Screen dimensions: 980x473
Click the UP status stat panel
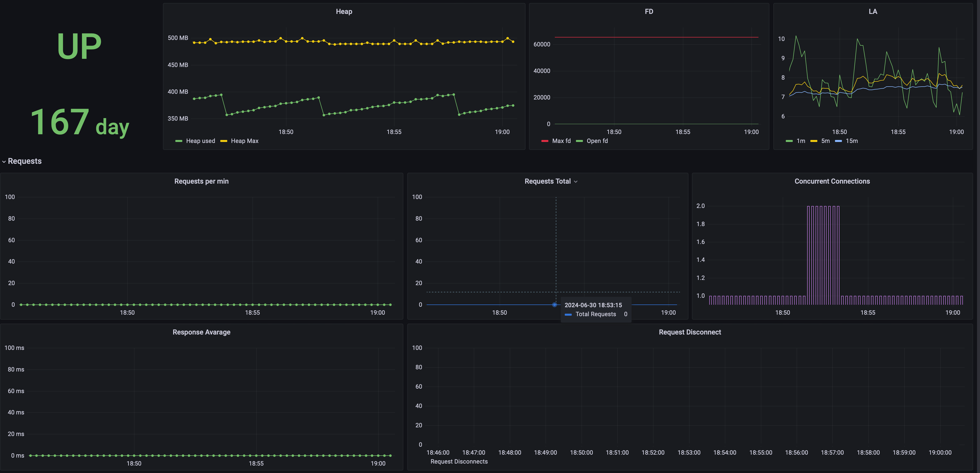[79, 46]
